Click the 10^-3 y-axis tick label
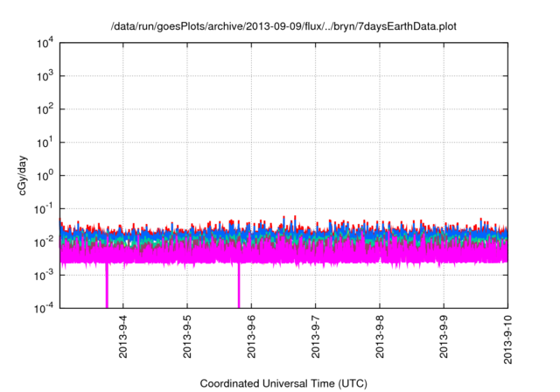 (44, 275)
